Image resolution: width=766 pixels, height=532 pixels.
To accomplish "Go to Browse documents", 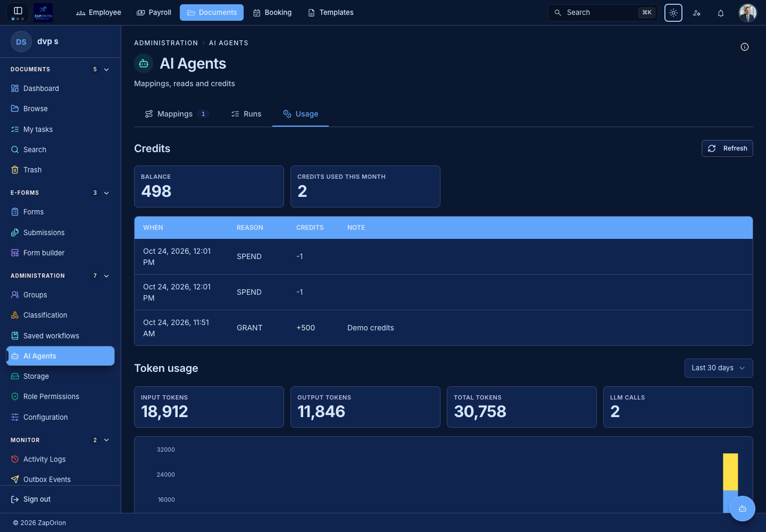I will (61, 109).
